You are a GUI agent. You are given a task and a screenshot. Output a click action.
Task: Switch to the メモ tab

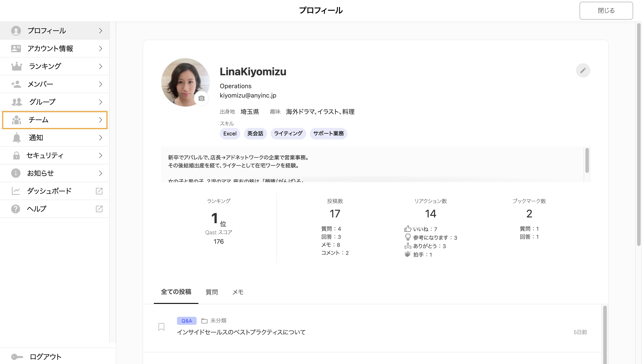pyautogui.click(x=238, y=292)
